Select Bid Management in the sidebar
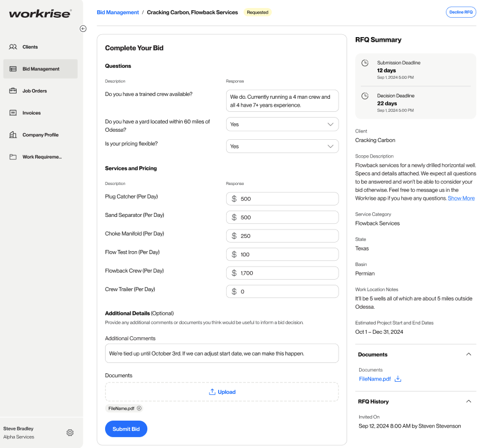491x448 pixels. [41, 69]
